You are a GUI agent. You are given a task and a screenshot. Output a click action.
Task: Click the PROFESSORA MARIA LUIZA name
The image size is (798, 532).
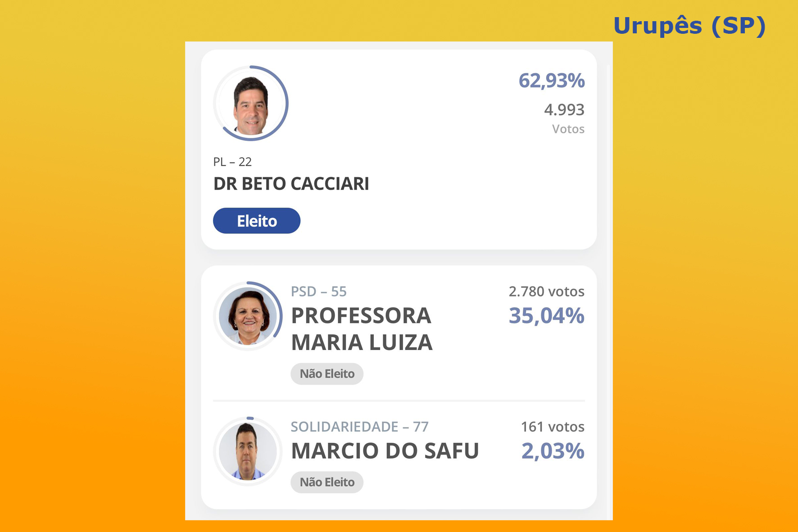click(362, 329)
